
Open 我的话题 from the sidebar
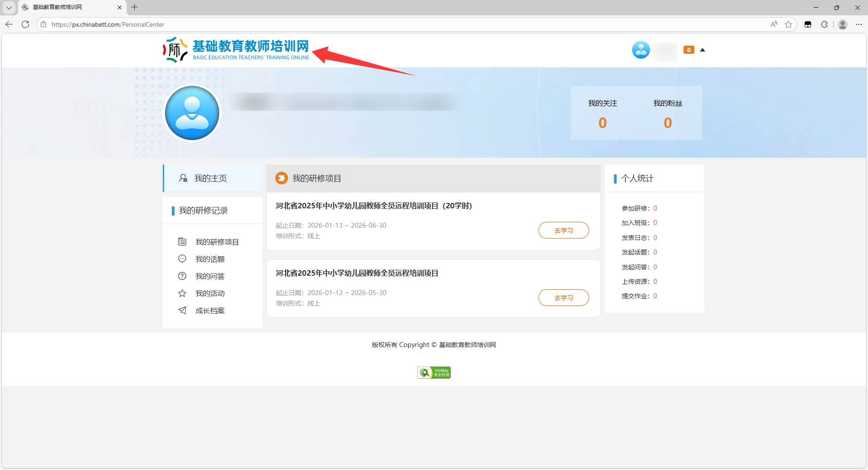coord(210,259)
